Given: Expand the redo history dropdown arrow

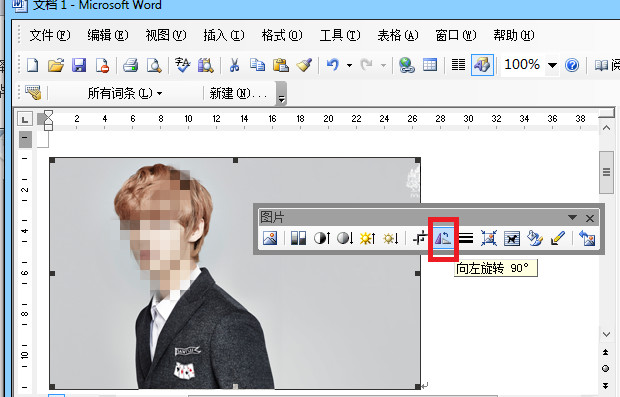Looking at the screenshot, I should (383, 65).
